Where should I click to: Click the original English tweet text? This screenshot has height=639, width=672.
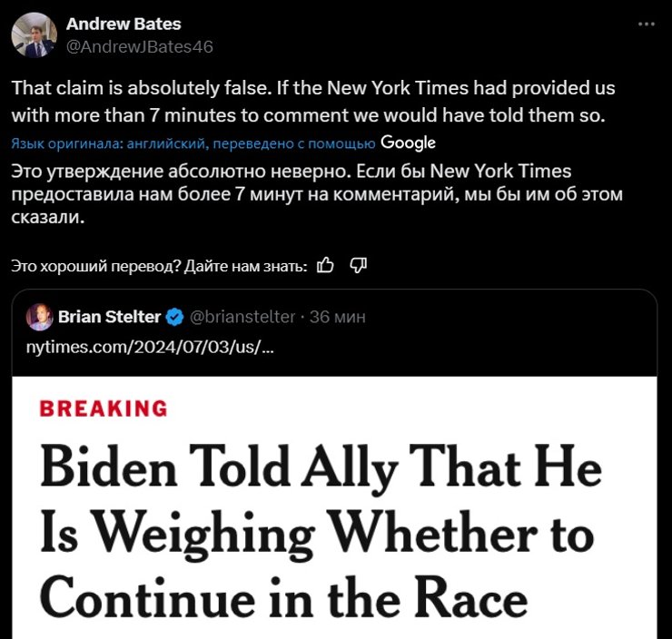click(312, 103)
